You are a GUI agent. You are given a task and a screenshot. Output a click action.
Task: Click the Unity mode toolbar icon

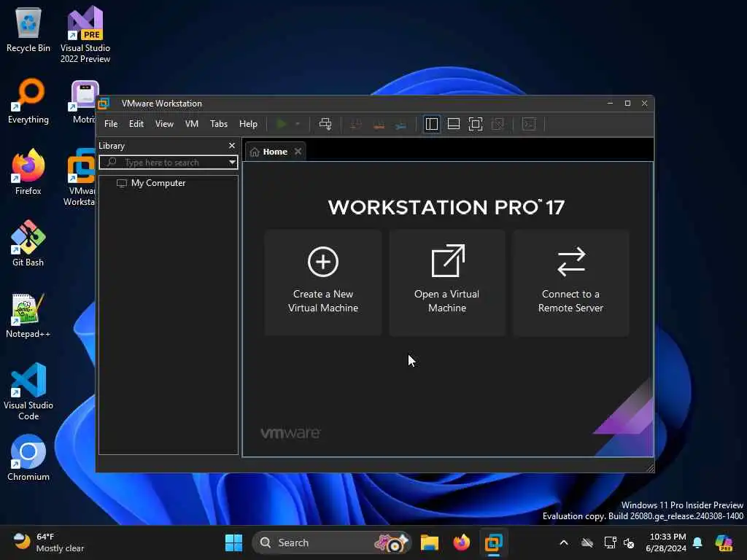coord(498,124)
